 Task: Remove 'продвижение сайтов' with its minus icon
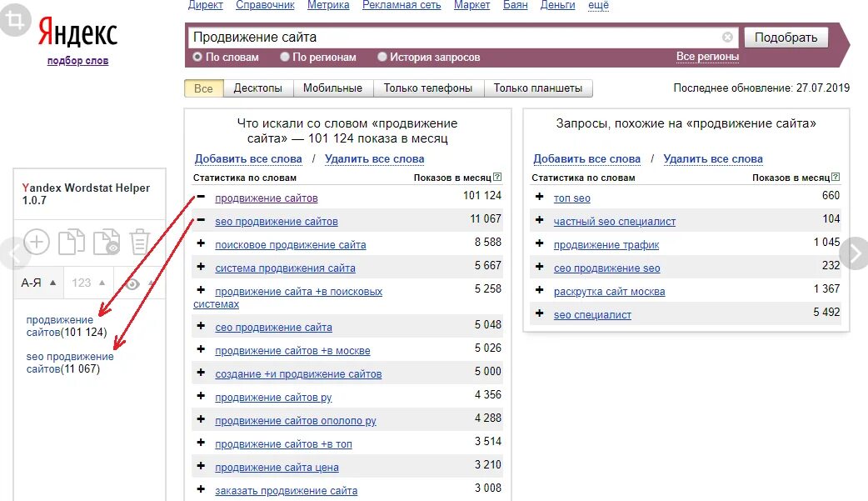click(x=201, y=197)
